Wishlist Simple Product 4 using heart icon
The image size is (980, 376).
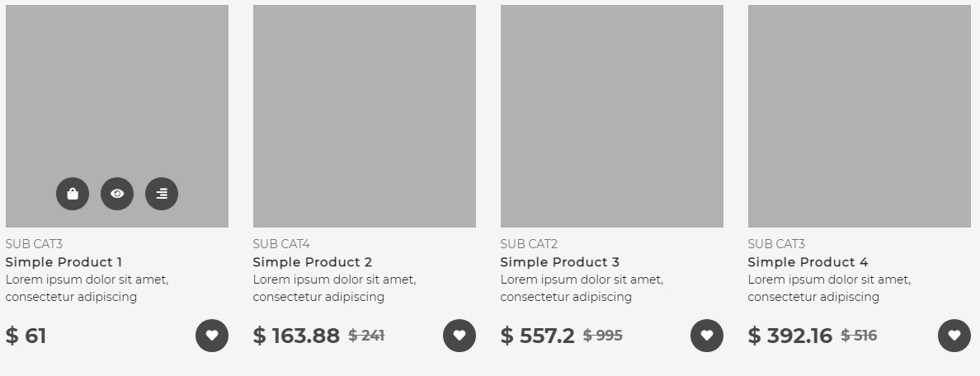(x=954, y=336)
